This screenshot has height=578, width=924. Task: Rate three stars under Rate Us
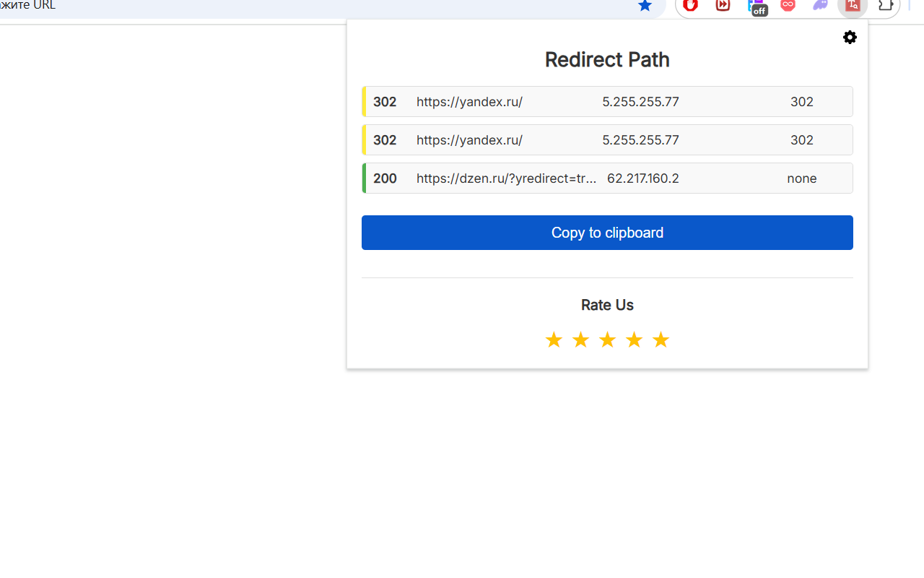click(607, 340)
